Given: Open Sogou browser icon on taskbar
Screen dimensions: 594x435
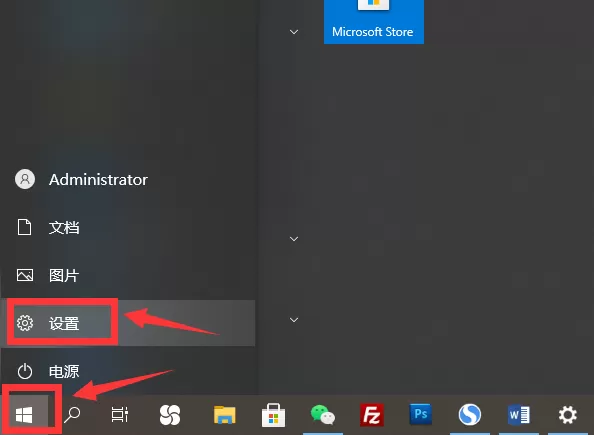Looking at the screenshot, I should pos(470,415).
